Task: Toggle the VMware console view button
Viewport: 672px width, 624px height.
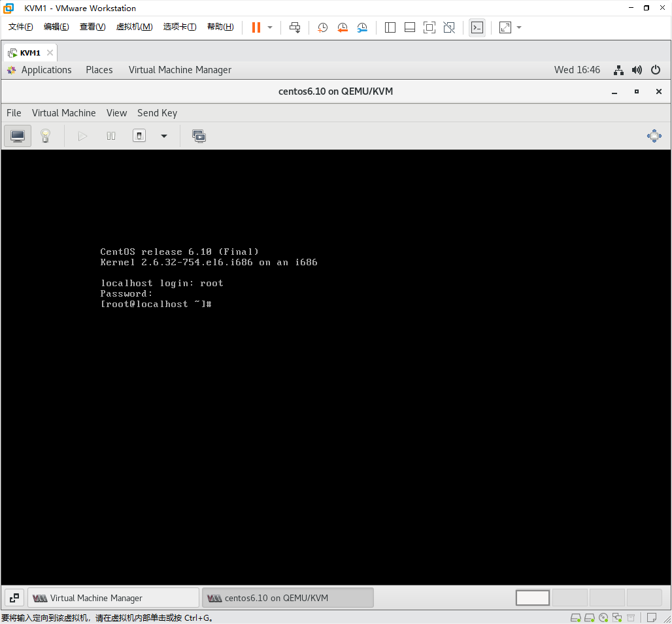Action: [477, 27]
